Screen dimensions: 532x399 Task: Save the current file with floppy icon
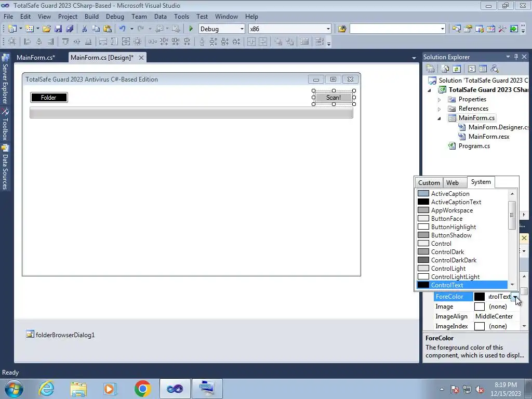[x=58, y=29]
